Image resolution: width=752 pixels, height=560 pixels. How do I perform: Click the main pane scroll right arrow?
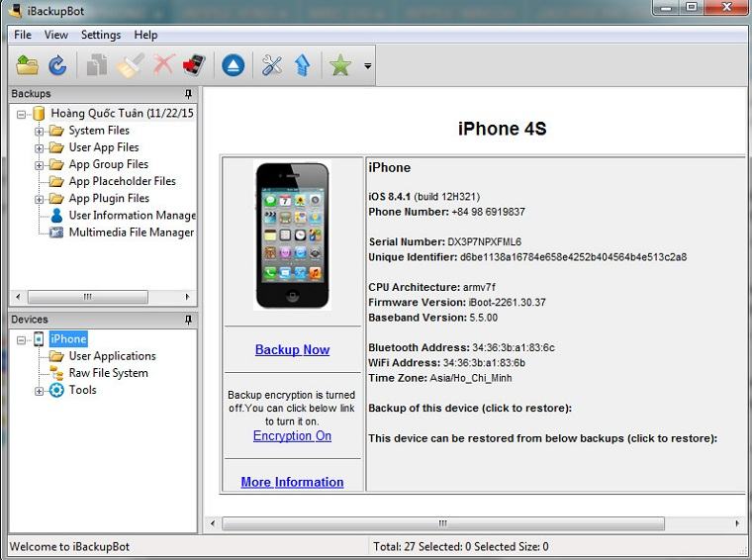737,523
